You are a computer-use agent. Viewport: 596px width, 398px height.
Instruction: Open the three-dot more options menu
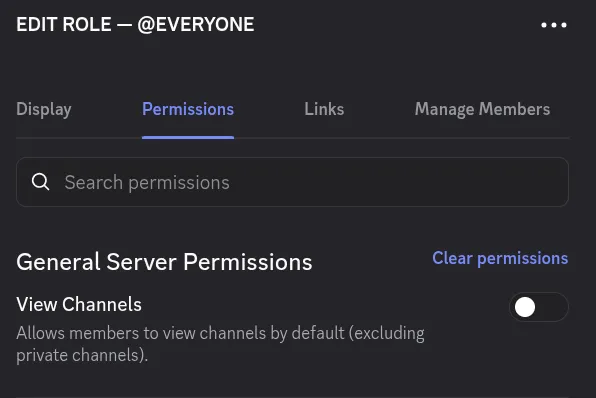pyautogui.click(x=554, y=25)
